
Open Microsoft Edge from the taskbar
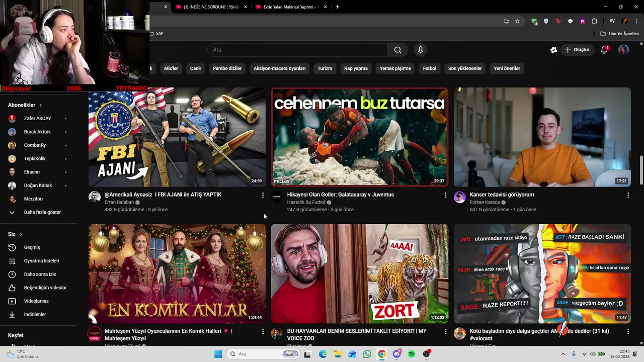tap(323, 354)
